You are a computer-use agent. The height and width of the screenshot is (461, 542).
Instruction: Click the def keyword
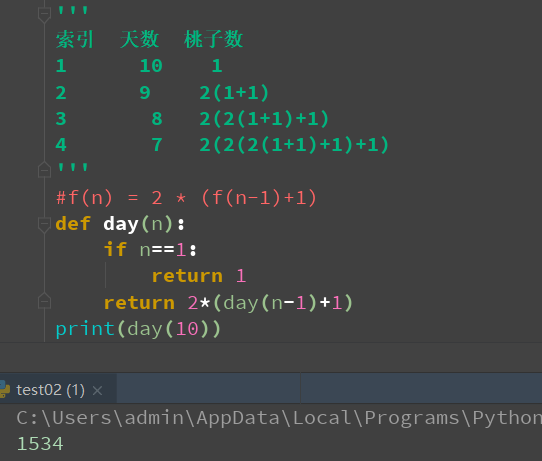click(73, 224)
